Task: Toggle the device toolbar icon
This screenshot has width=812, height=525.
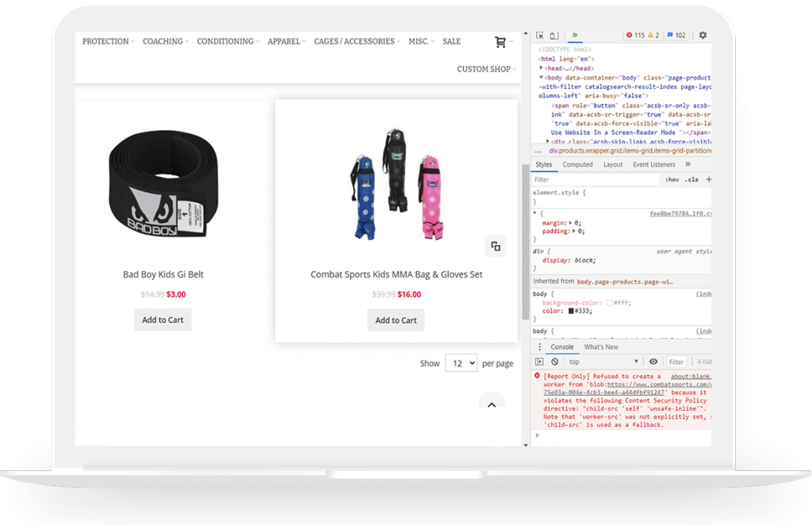Action: pyautogui.click(x=553, y=36)
